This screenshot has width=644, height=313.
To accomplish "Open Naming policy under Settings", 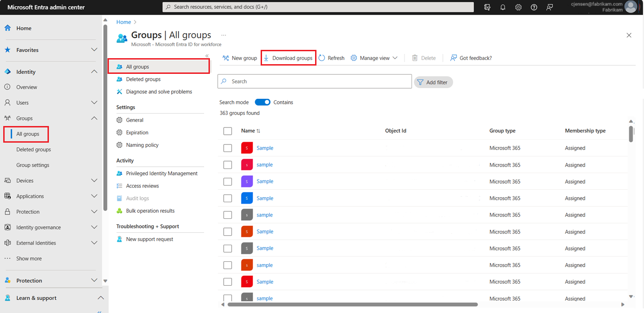I will tap(142, 145).
